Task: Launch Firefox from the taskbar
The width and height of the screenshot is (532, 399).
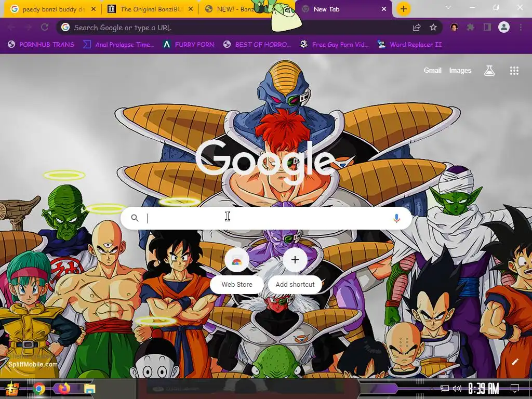Action: coord(64,388)
